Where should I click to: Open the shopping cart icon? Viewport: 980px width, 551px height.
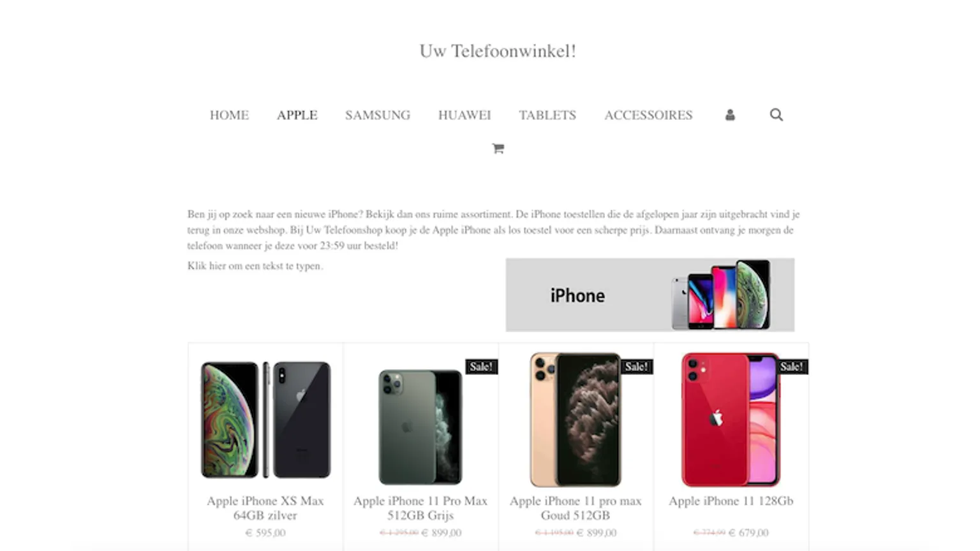(498, 149)
